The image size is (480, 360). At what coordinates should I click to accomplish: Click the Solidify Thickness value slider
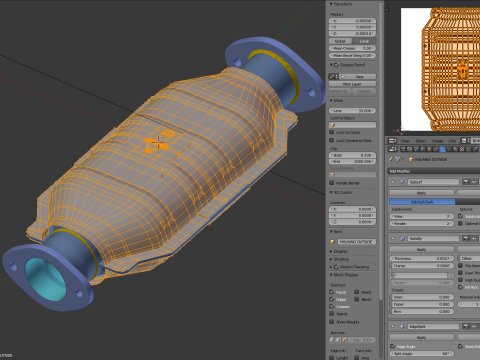[x=422, y=258]
